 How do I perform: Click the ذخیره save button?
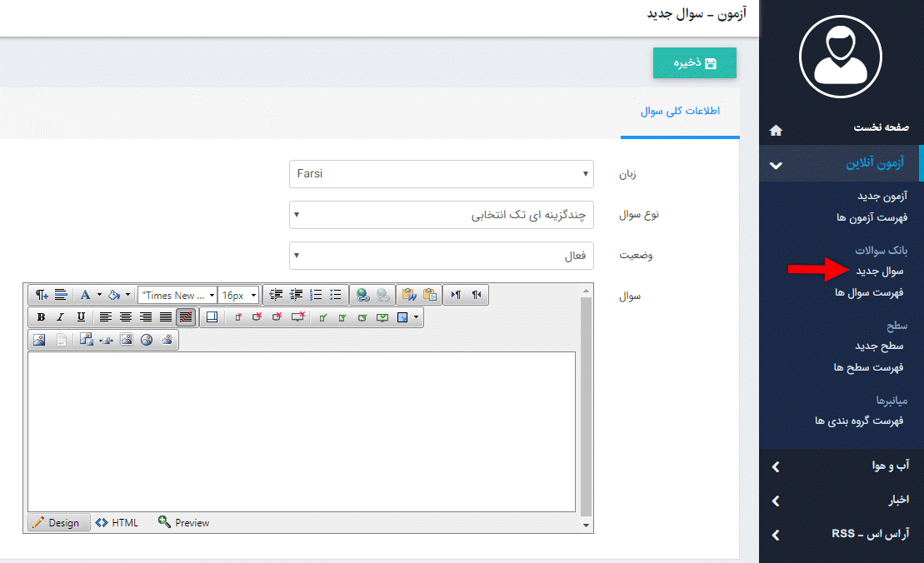click(695, 62)
